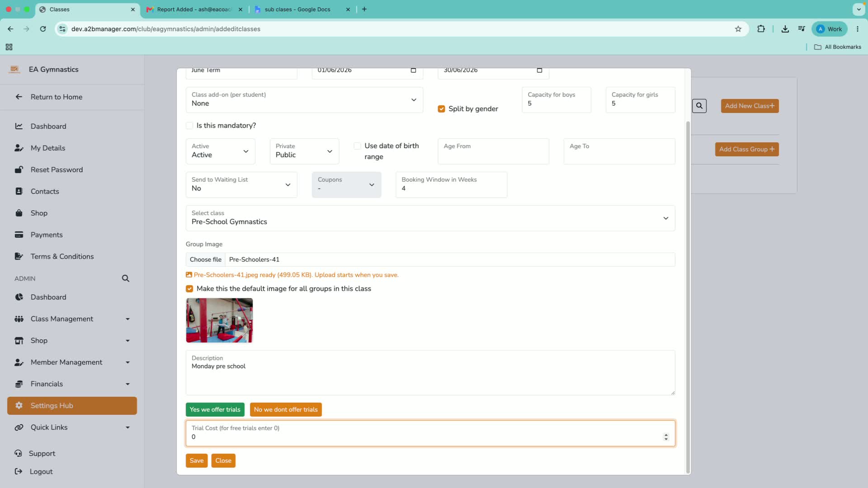Viewport: 868px width, 488px height.
Task: Click the admin search magnifier icon
Action: (x=126, y=278)
